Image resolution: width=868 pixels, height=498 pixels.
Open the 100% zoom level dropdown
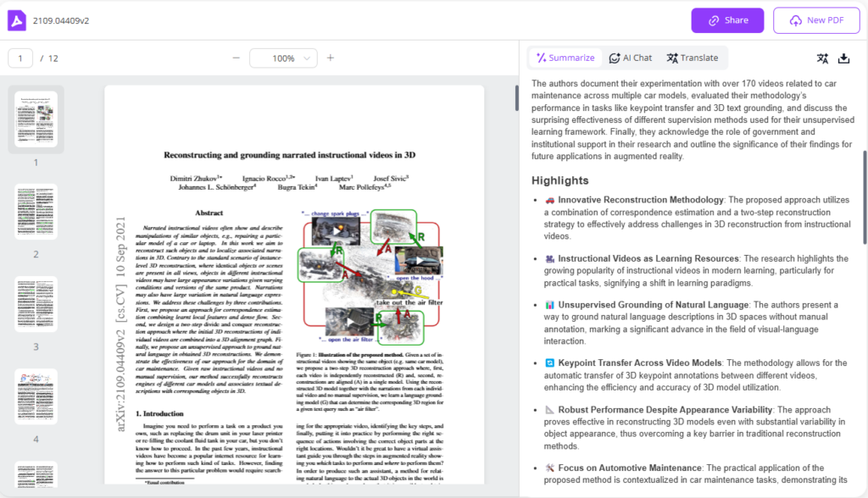[x=283, y=58]
